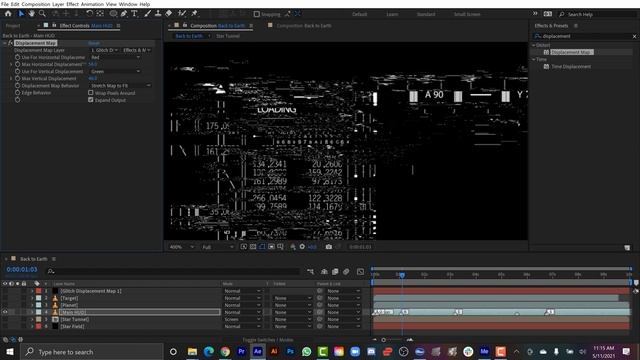Click the Displacement Map effect preset icon

coord(546,52)
